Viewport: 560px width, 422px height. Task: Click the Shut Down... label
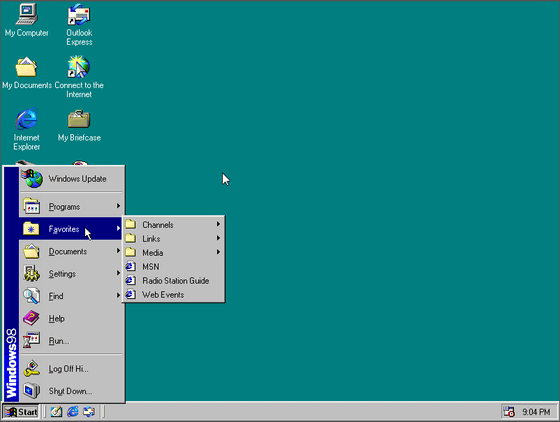70,391
